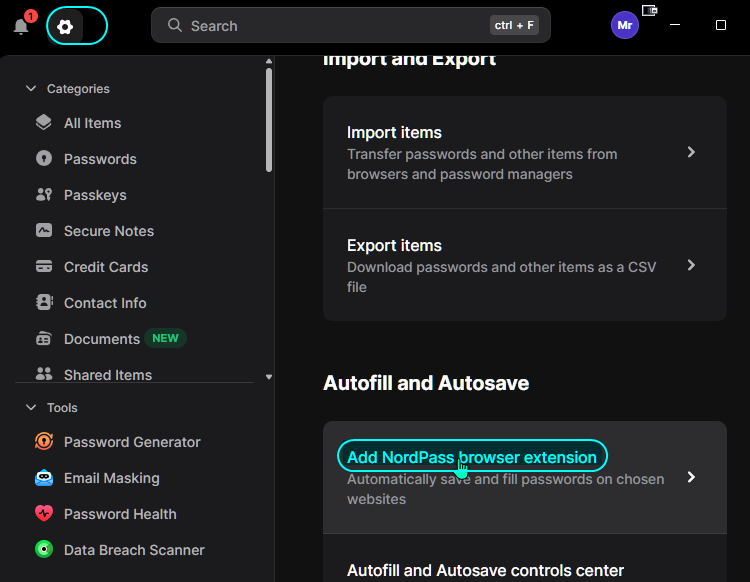
Task: Select the Credit Cards icon
Action: click(44, 266)
